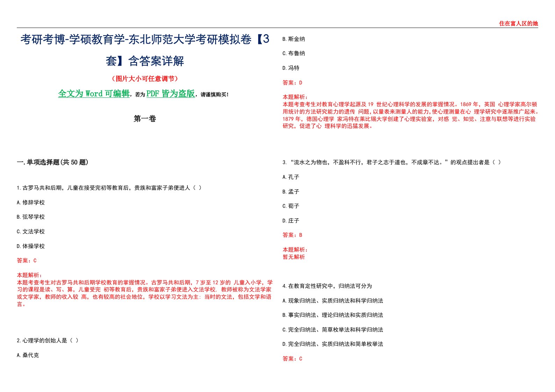555x392 pixels.
Task: Click question 2 心理学的创始人是
Action: [48, 341]
